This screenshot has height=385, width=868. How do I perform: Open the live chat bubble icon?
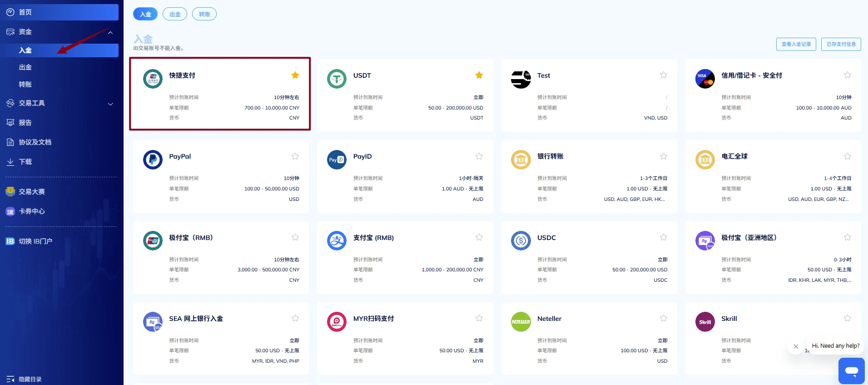coord(852,371)
